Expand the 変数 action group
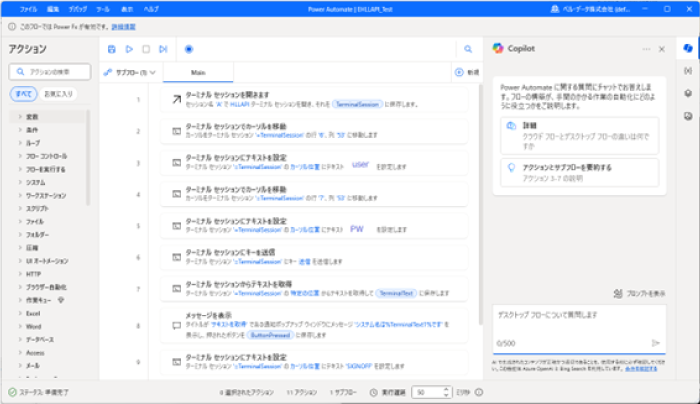Viewport: 700px width, 404px height. 33,117
